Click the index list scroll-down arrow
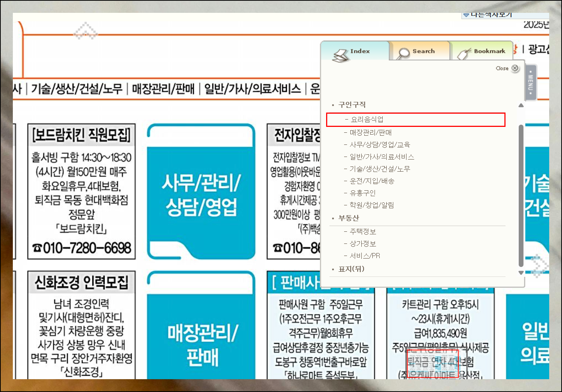Image resolution: width=562 pixels, height=392 pixels. 521,273
